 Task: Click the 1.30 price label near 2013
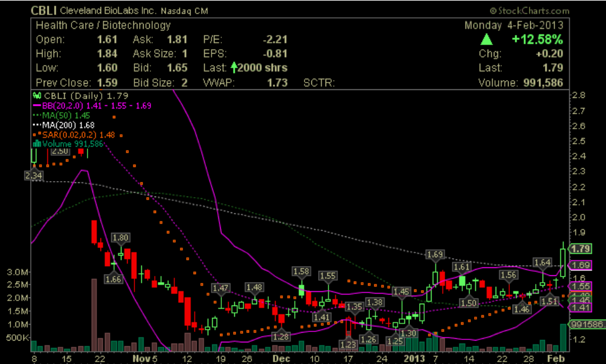pyautogui.click(x=409, y=333)
